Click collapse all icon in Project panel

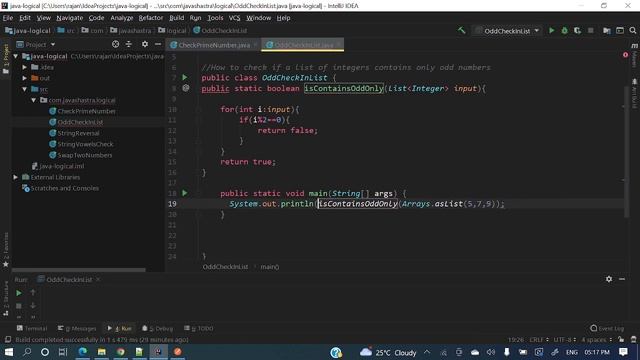(x=129, y=44)
